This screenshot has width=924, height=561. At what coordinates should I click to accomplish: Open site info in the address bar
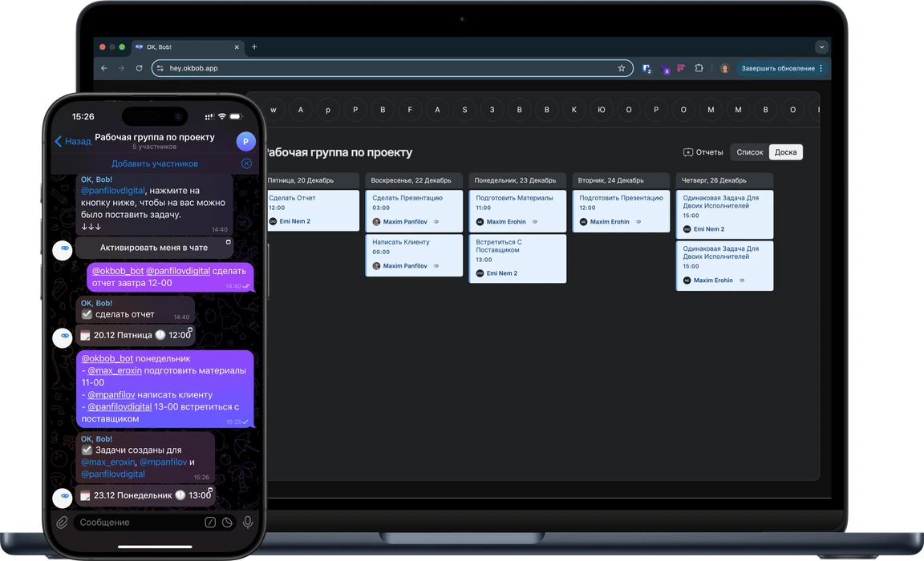point(160,69)
